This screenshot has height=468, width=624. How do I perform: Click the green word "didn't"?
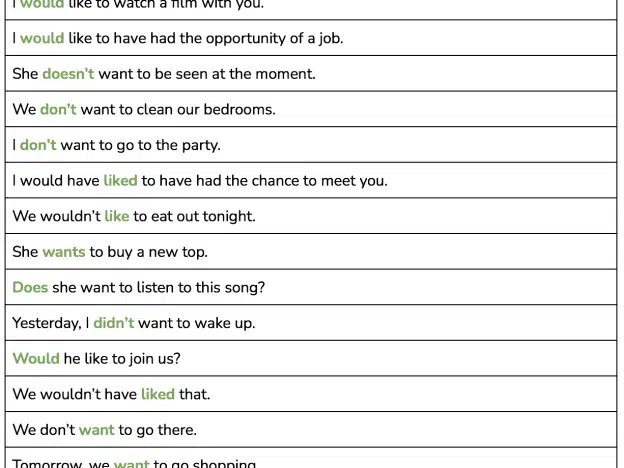click(x=113, y=323)
